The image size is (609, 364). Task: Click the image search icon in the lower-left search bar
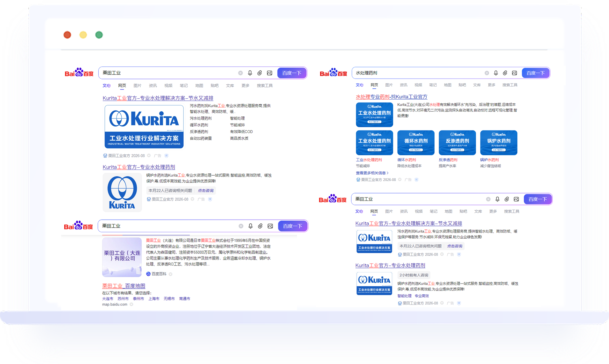click(270, 226)
